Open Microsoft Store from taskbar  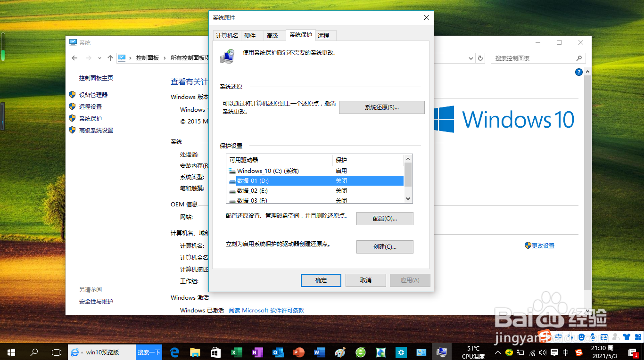tap(215, 352)
